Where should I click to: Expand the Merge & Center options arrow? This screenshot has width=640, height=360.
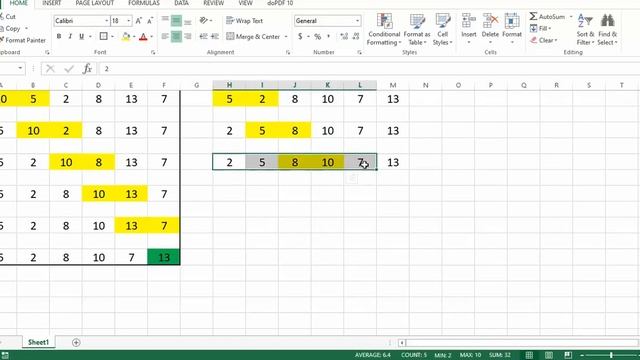(286, 37)
